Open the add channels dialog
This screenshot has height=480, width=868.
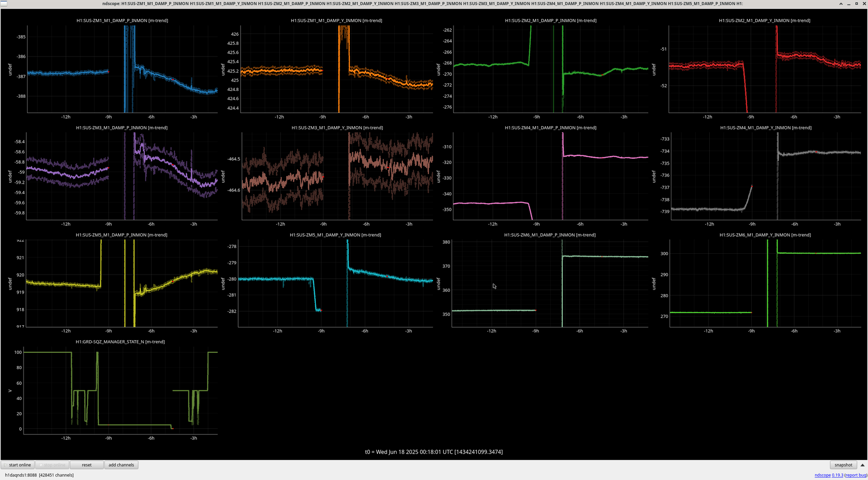(121, 465)
